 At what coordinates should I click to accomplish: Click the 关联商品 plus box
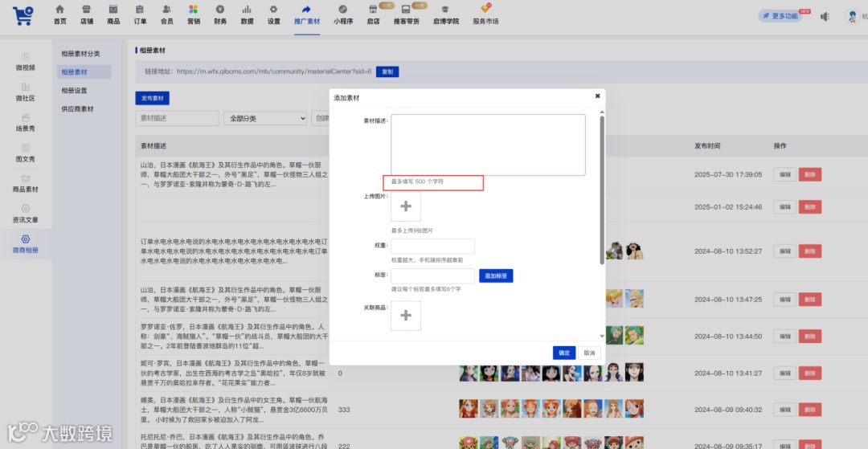(406, 316)
